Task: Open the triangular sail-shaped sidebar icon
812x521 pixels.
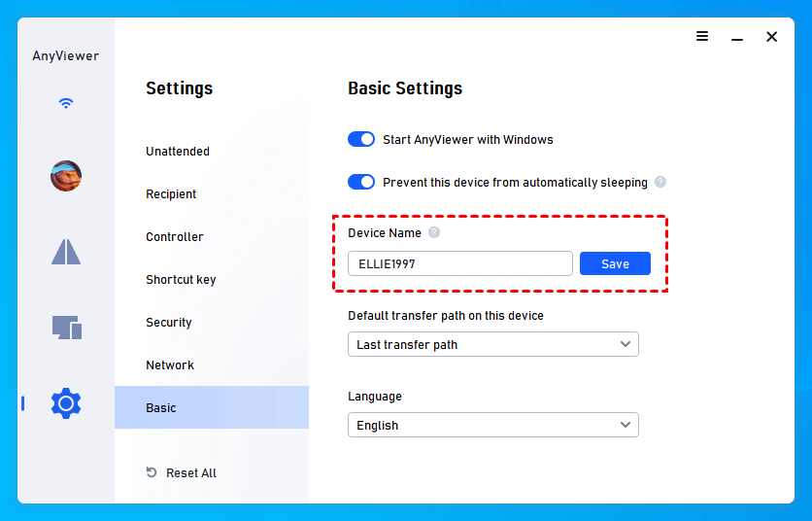Action: point(66,252)
